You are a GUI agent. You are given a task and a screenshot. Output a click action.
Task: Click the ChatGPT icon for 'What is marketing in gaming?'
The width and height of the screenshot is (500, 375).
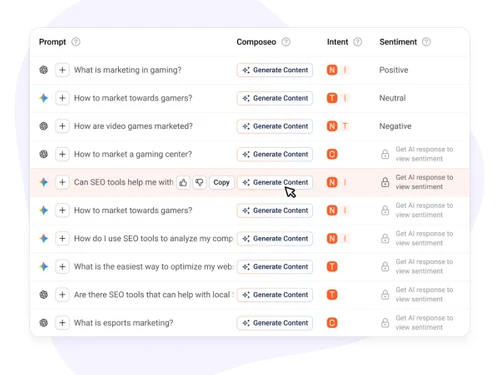coord(44,70)
